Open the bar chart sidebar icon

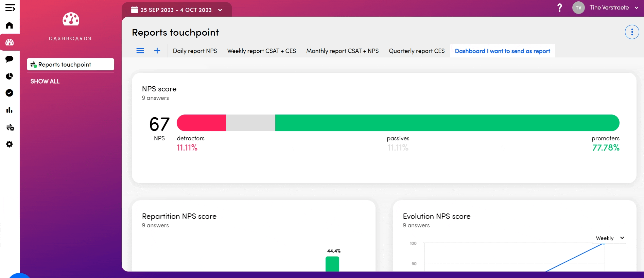(x=10, y=110)
